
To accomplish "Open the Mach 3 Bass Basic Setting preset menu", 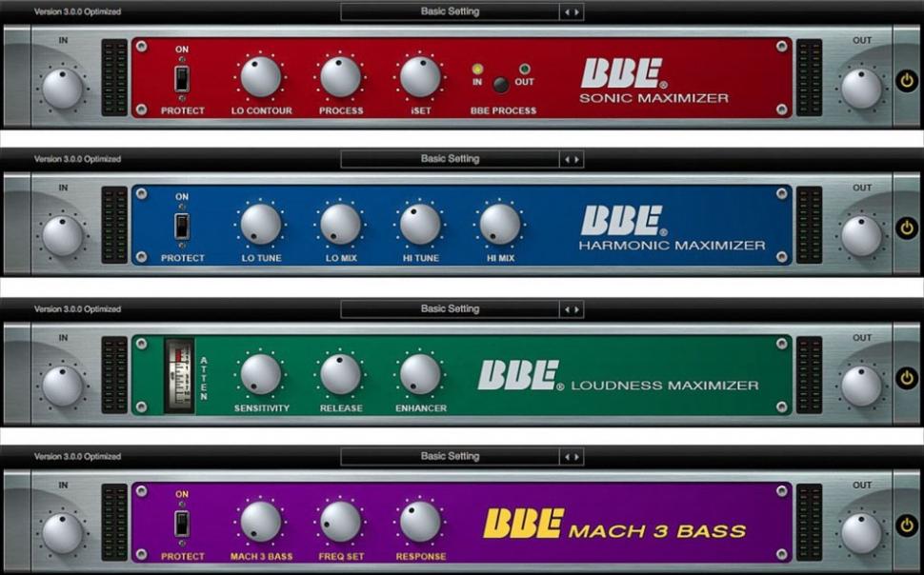I will click(x=450, y=456).
